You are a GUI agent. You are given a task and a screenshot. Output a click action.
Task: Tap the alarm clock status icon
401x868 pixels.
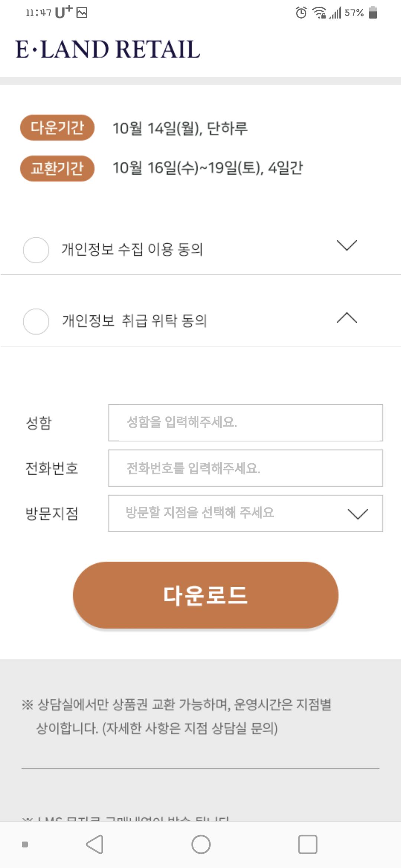(x=301, y=13)
